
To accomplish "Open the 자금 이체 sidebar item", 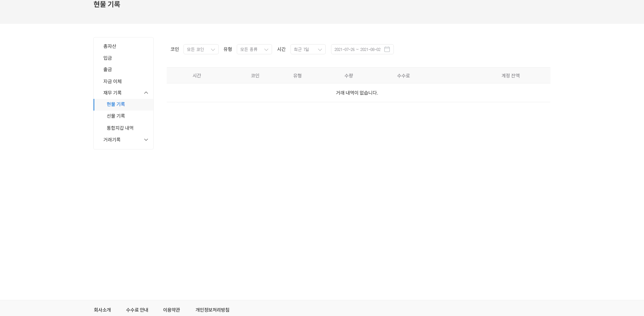I will pos(112,81).
